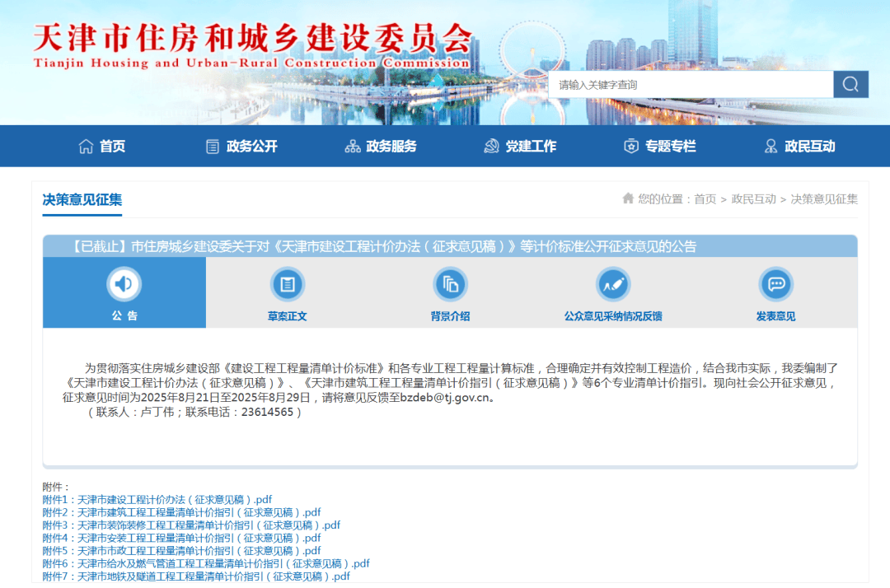Click the 决策意见征集 section heading
The height and width of the screenshot is (588, 890).
click(82, 199)
